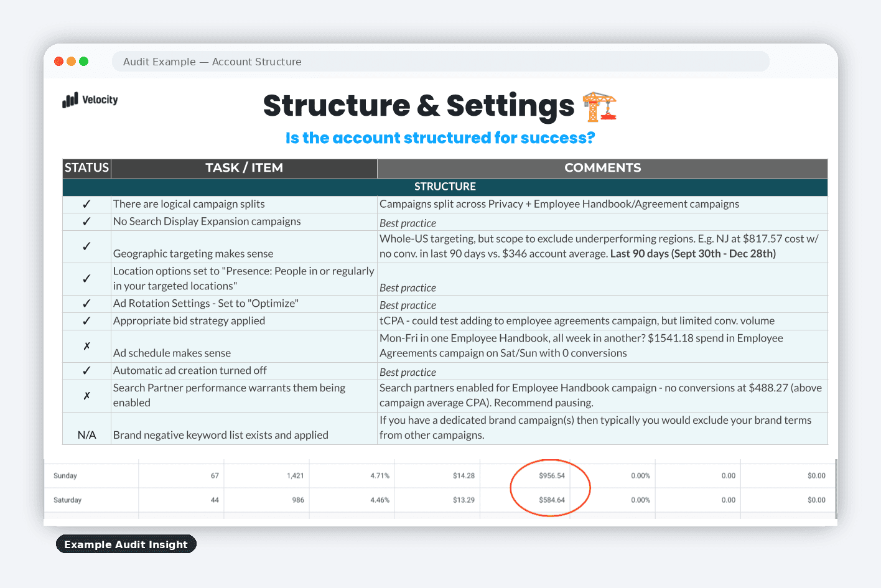
Task: Click 'There are logical campaign splits' cell
Action: click(x=244, y=204)
